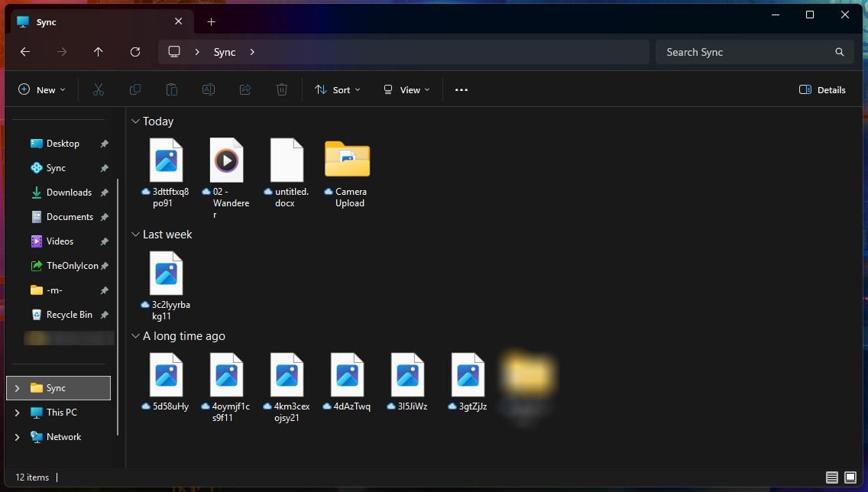Open TheOnlyIcon pinned folder
The width and height of the screenshot is (868, 492).
(x=72, y=265)
